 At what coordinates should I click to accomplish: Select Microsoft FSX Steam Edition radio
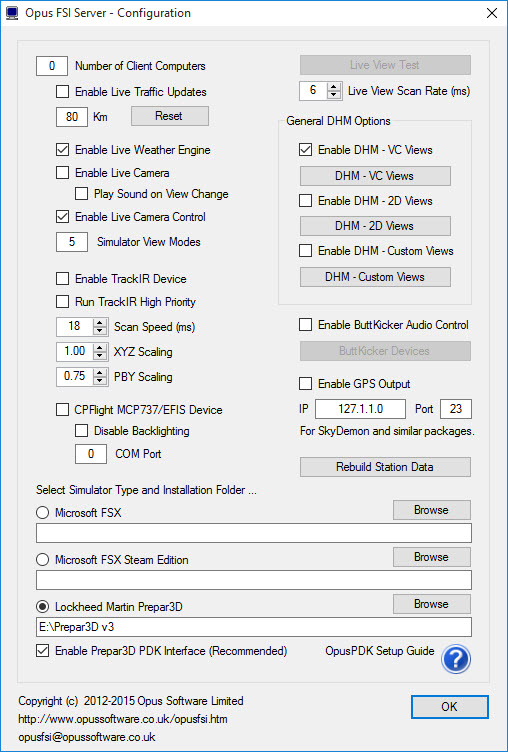(x=43, y=560)
